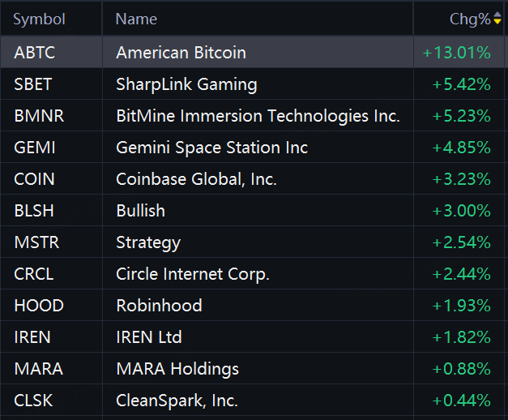Sort by the Name column header
This screenshot has height=420, width=508.
click(x=136, y=19)
